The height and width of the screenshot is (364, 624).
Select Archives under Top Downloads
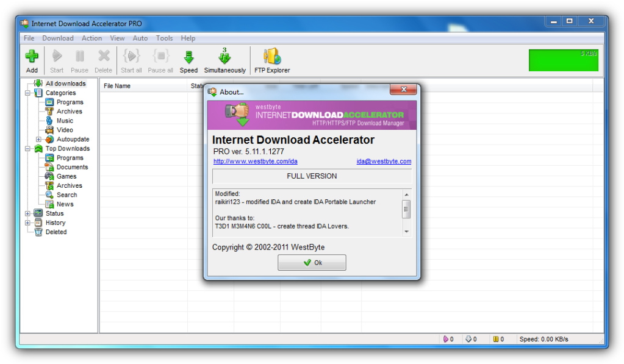70,186
